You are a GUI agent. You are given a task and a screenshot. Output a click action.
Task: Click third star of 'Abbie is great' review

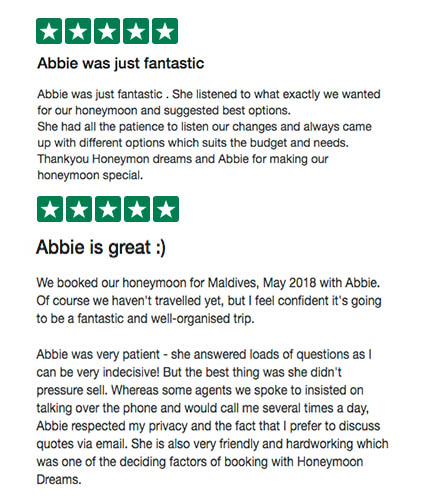click(x=108, y=209)
